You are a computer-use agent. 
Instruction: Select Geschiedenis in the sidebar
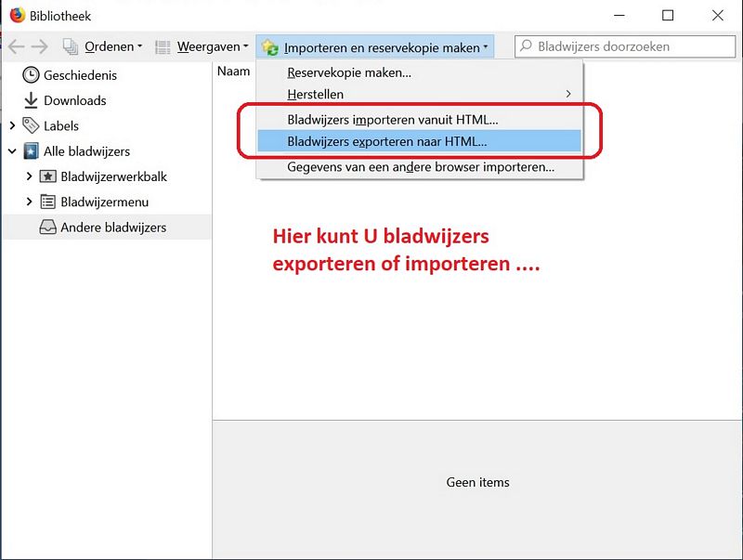point(80,75)
